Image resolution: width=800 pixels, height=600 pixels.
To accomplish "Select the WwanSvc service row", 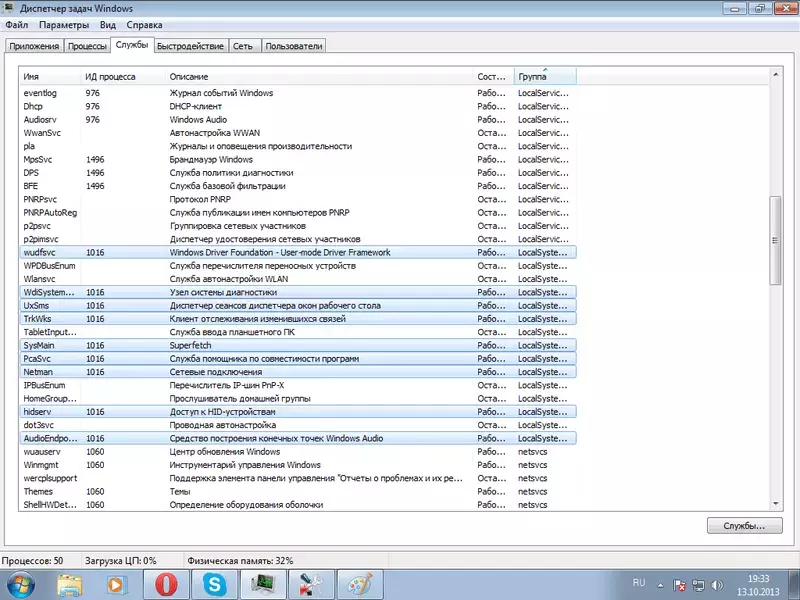I will point(298,133).
